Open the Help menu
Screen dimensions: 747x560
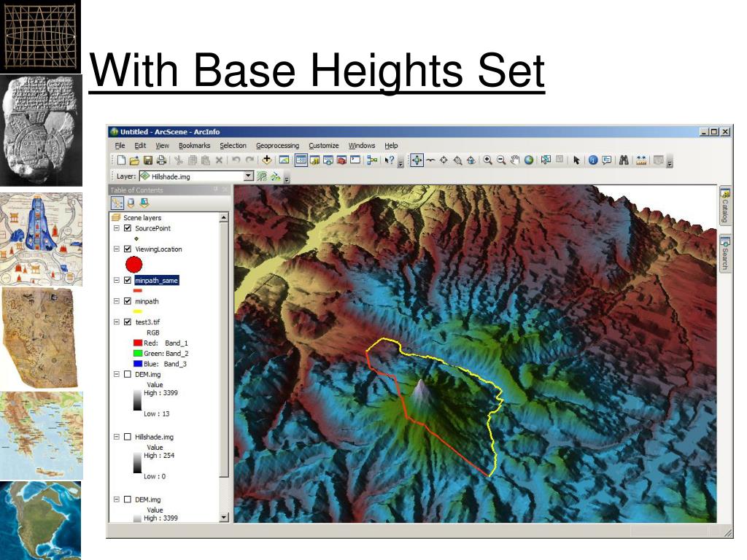391,145
